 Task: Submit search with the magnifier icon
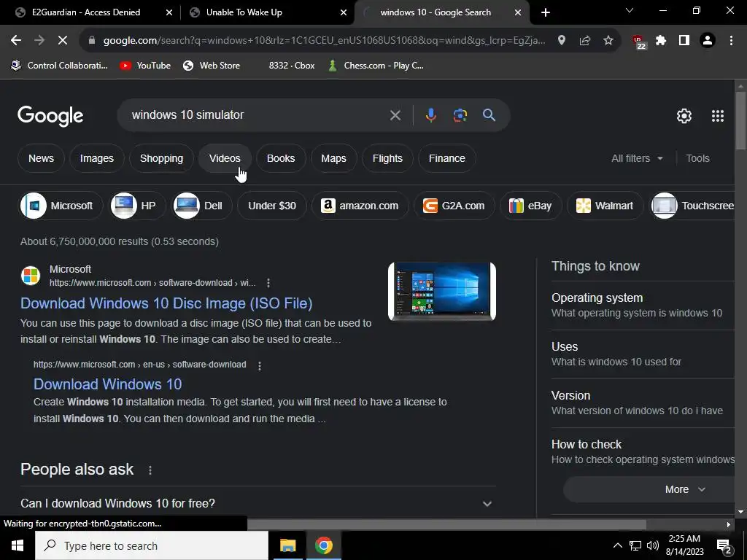(489, 115)
